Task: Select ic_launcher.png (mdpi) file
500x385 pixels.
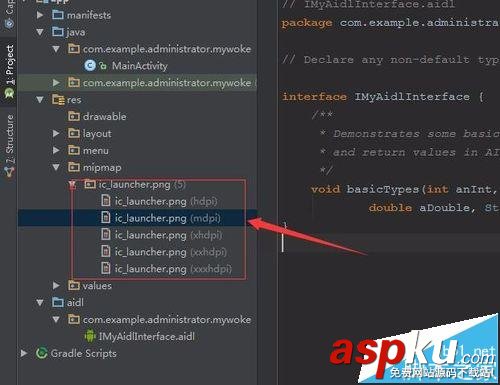Action: tap(168, 218)
